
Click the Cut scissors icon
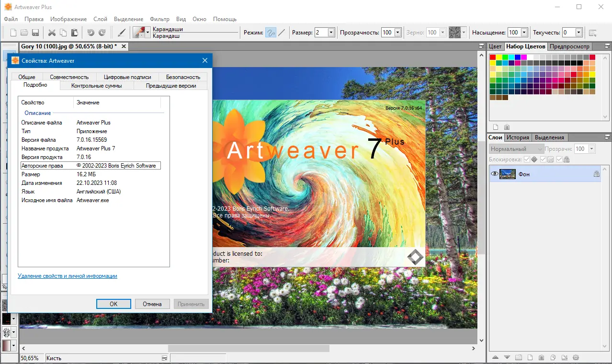click(52, 33)
